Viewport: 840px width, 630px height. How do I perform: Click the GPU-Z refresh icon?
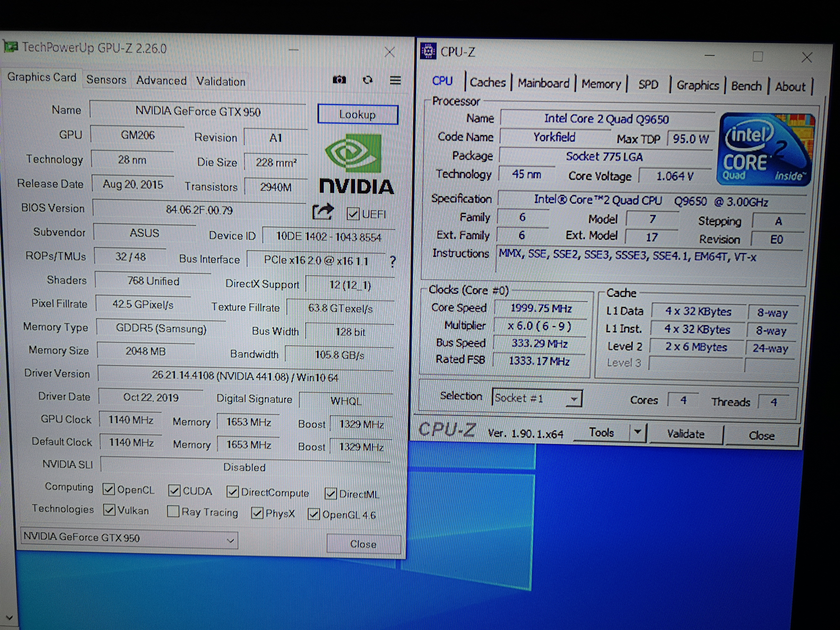click(367, 80)
